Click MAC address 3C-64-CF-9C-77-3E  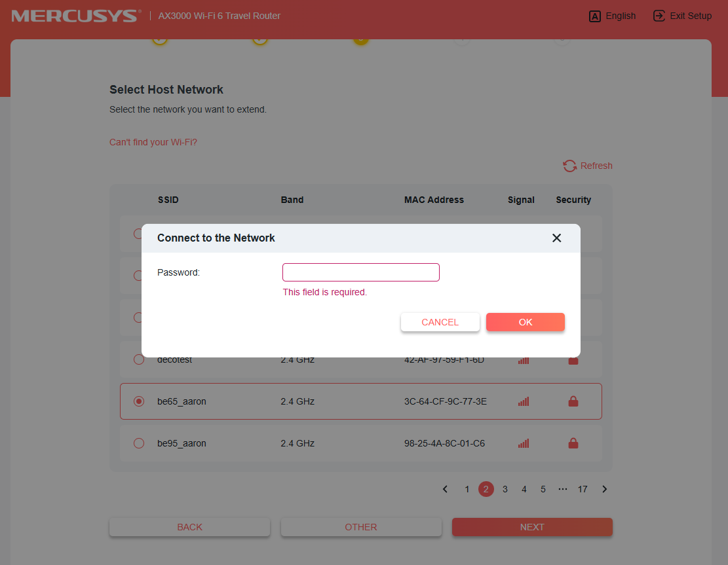[445, 401]
